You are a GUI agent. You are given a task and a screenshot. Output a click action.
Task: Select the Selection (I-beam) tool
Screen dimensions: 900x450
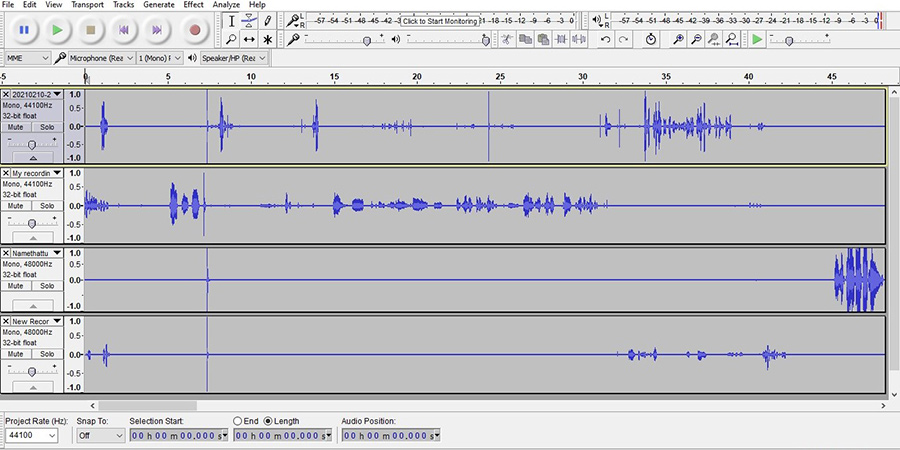231,22
